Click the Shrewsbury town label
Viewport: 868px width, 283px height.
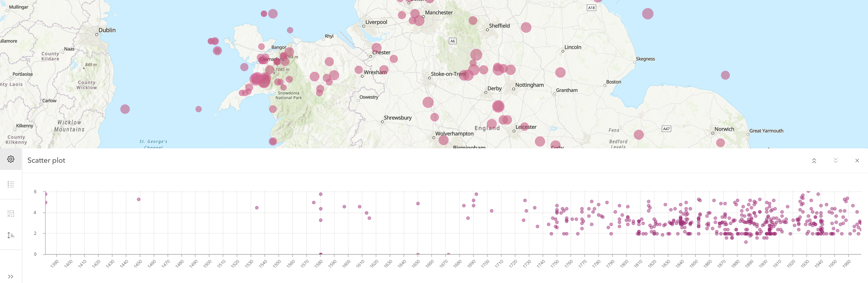398,118
